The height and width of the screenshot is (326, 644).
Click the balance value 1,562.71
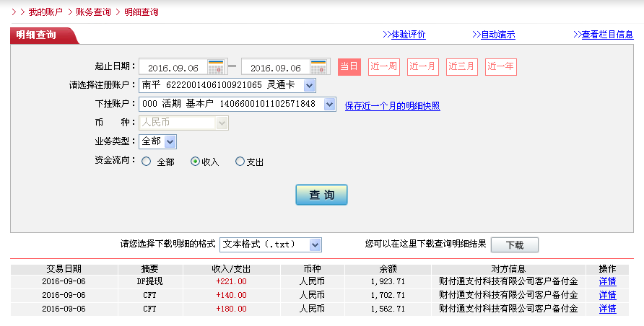(x=388, y=309)
